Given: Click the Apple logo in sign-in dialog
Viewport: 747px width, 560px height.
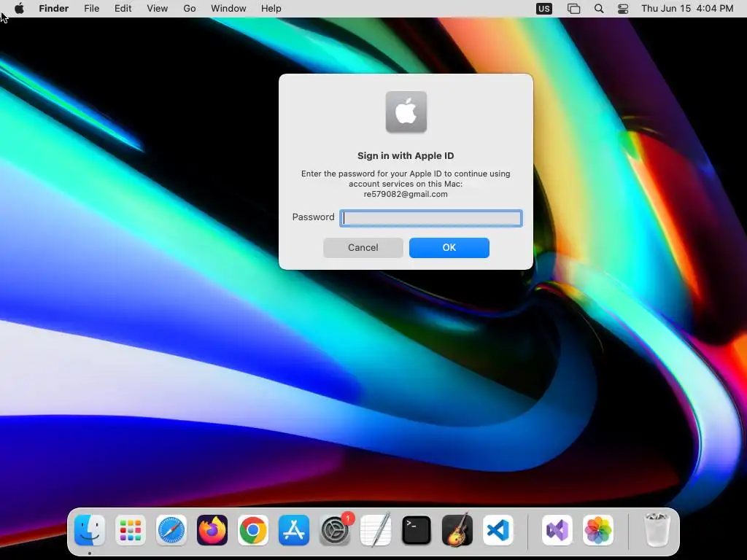Looking at the screenshot, I should click(406, 112).
